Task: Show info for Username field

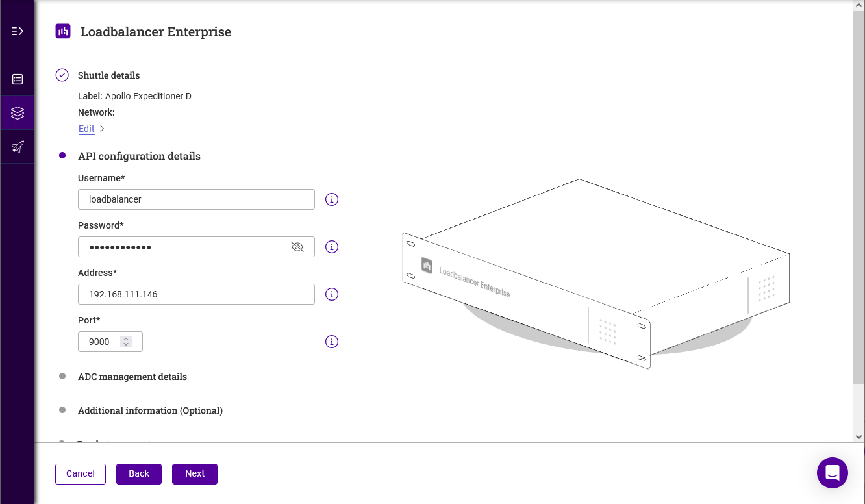Action: click(x=332, y=199)
